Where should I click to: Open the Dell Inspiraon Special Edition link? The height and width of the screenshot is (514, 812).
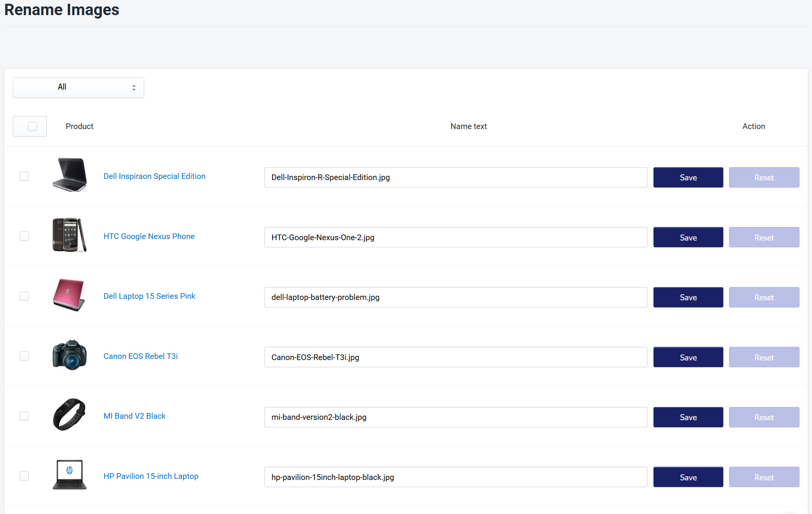tap(154, 176)
